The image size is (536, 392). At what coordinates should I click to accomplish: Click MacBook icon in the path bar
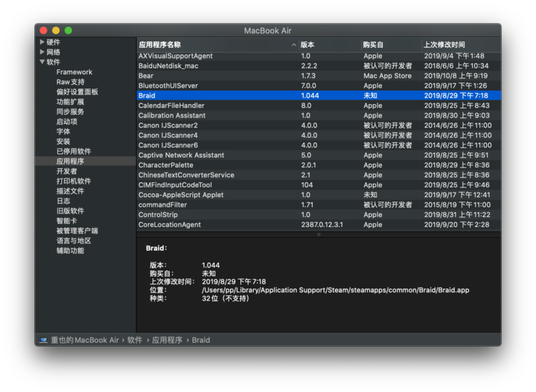coord(43,340)
